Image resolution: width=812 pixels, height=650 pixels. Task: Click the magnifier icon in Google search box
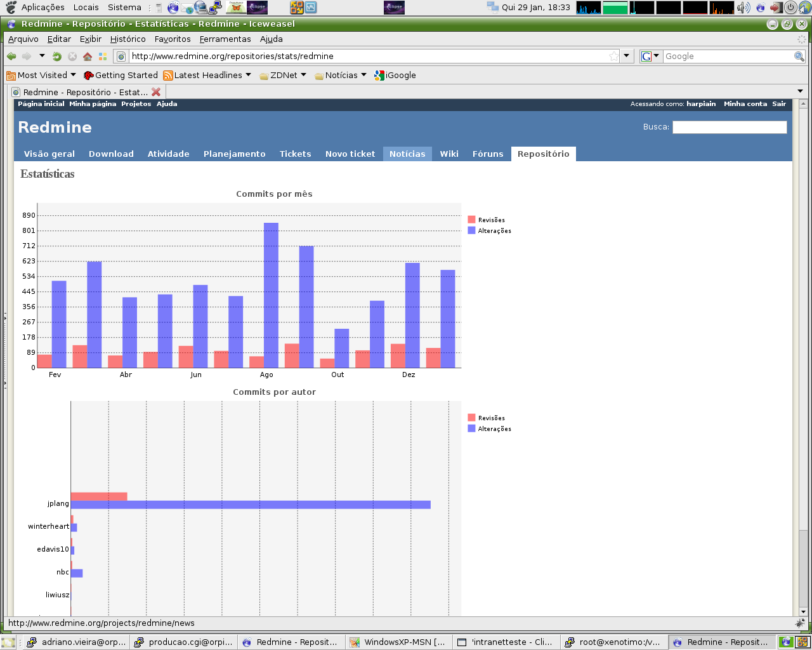coord(799,56)
